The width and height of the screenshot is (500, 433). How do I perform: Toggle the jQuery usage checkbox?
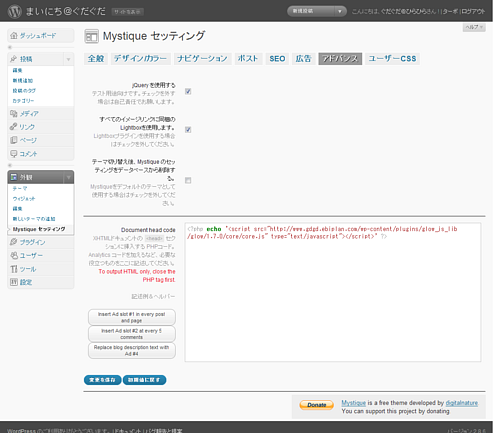pos(188,91)
